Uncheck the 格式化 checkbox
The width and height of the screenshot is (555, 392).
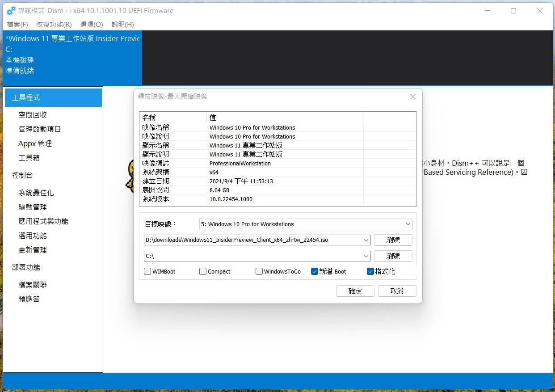pyautogui.click(x=370, y=271)
